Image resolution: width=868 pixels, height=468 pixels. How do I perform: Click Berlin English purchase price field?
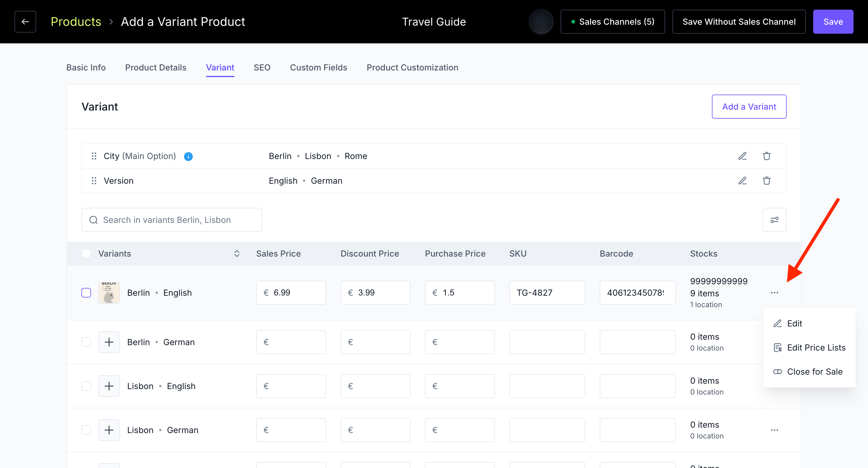460,293
